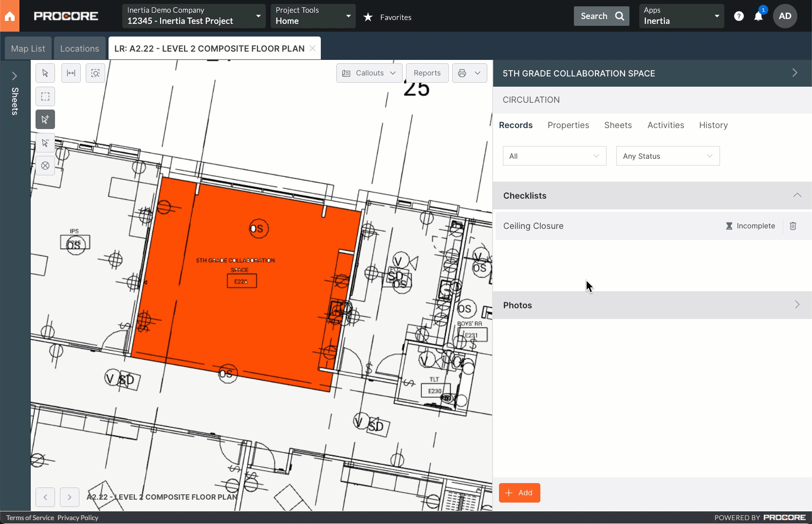This screenshot has width=812, height=524.
Task: Activate the fit-to-width tool
Action: point(71,73)
